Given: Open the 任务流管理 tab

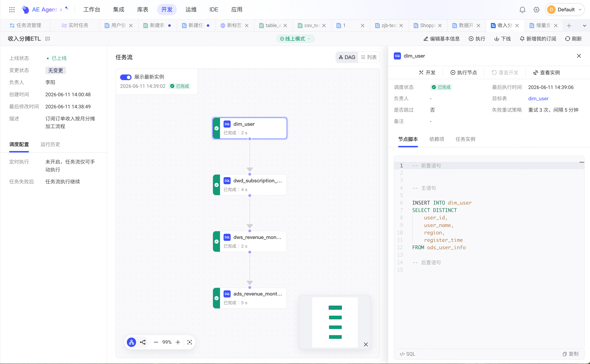Looking at the screenshot, I should click(x=25, y=25).
